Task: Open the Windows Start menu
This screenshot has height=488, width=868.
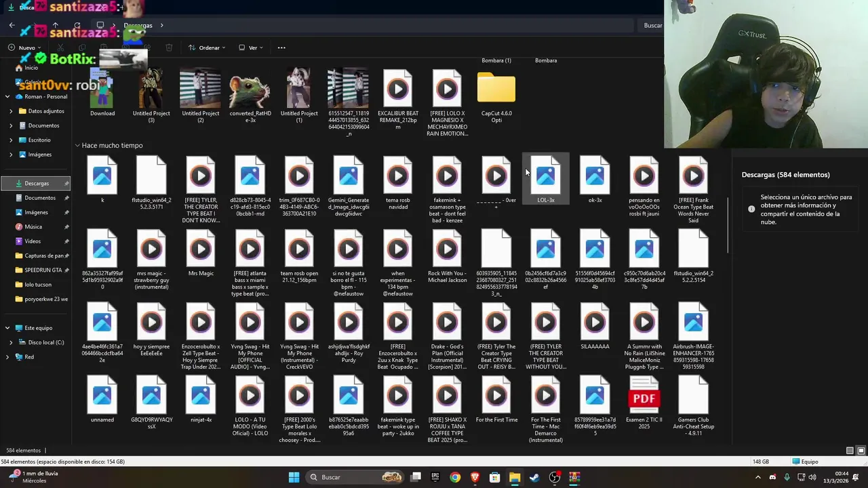Action: click(x=294, y=477)
